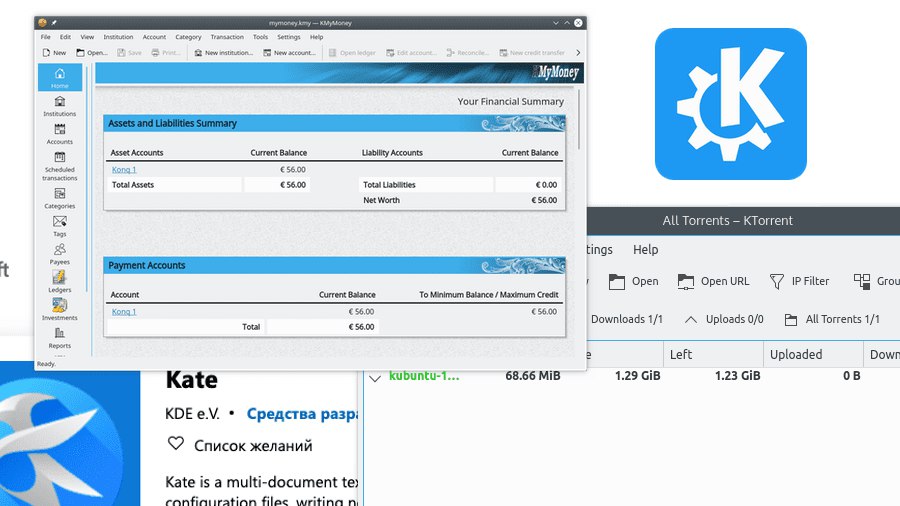Click New credit transfer toolbar button
This screenshot has height=506, width=900.
coord(532,53)
